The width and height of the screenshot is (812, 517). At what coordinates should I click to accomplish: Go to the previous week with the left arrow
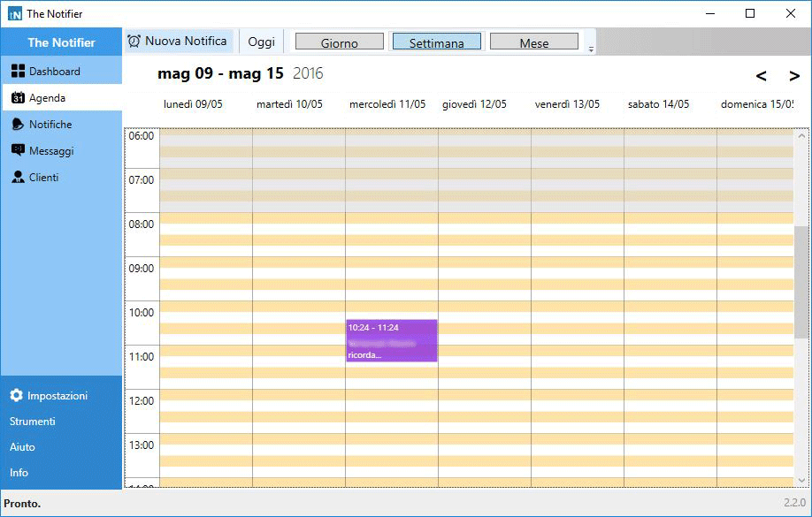761,75
